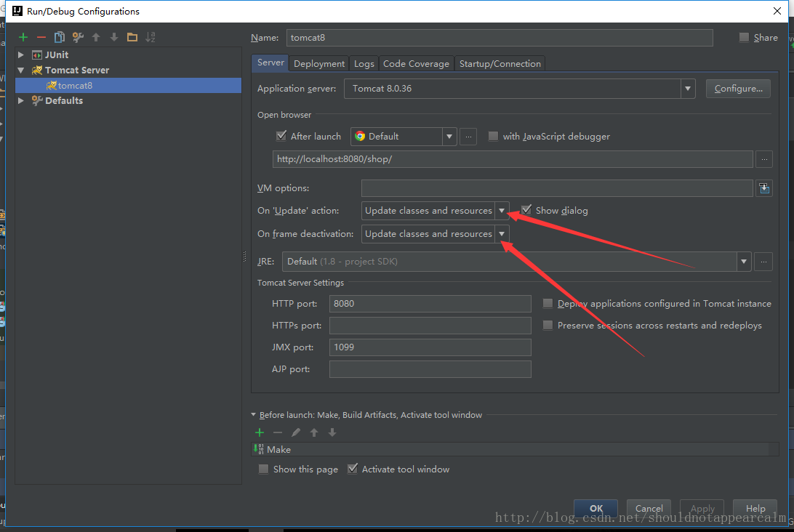Viewport: 794px width, 532px height.
Task: Edit before-launch task pencil icon
Action: click(296, 432)
